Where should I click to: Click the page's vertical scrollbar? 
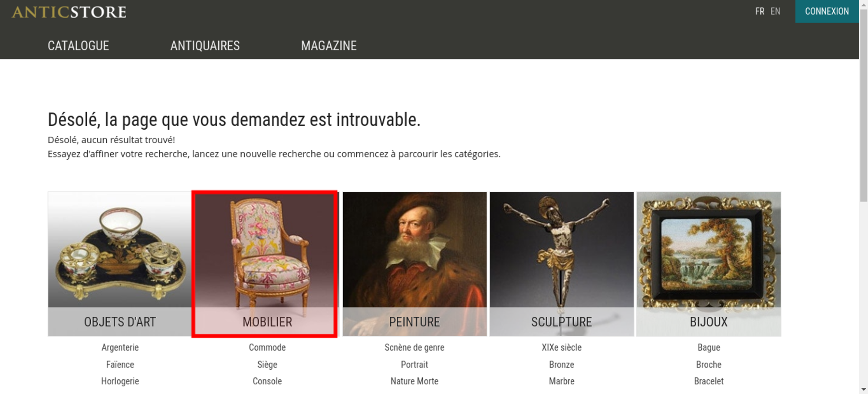[x=864, y=197]
